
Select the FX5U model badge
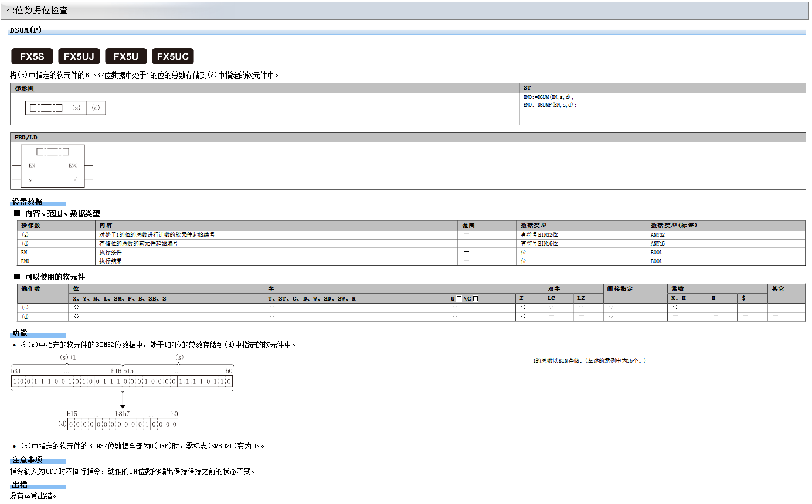[125, 56]
